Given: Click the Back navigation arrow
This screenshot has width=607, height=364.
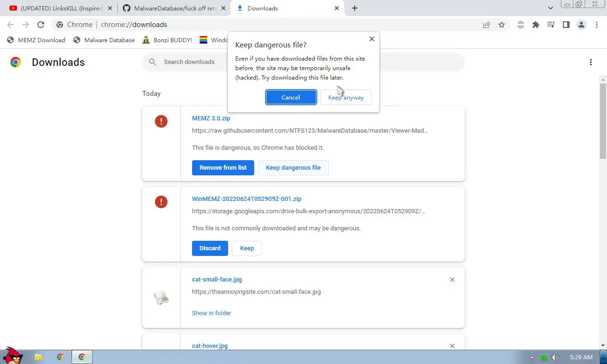Looking at the screenshot, I should (10, 25).
